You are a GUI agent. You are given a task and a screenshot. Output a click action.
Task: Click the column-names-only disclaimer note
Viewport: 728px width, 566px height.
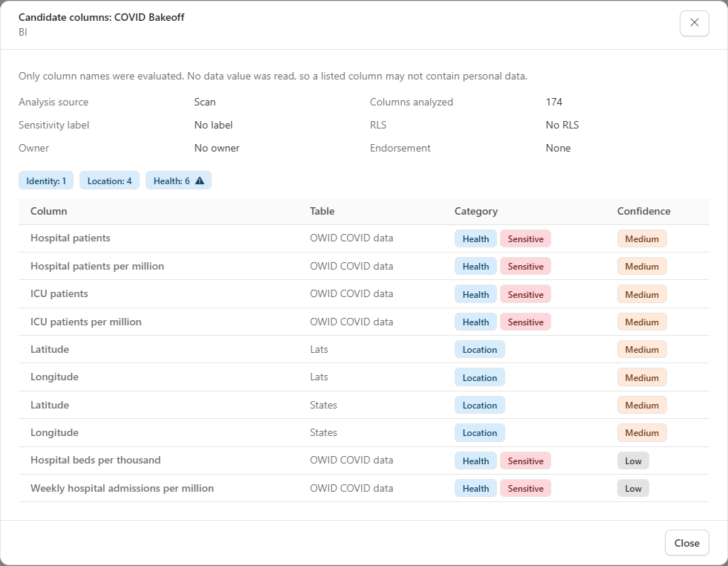click(273, 77)
